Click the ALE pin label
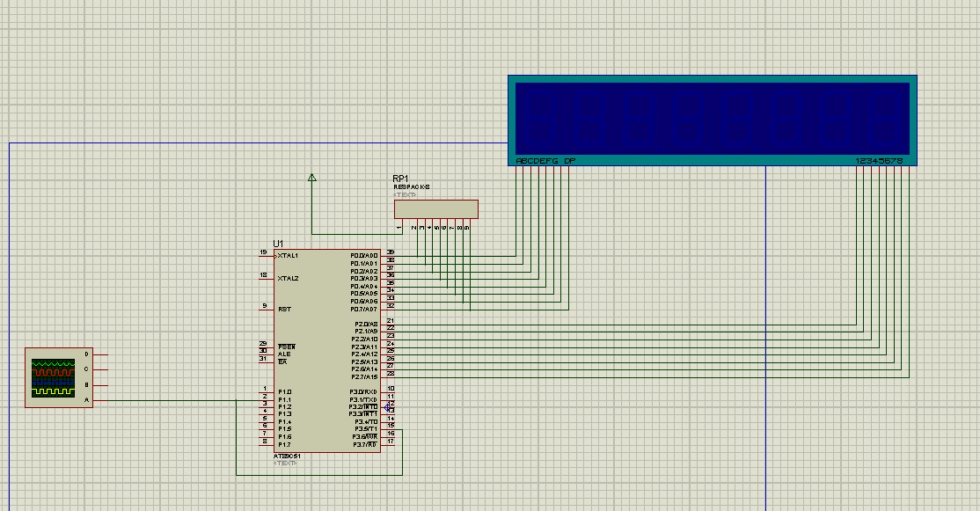This screenshot has width=980, height=511. click(x=284, y=354)
